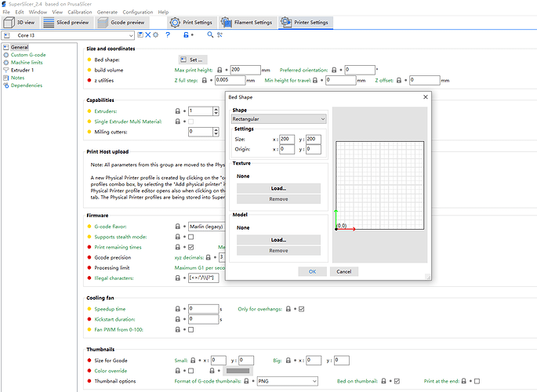Toggle Print remaining times checkbox
The height and width of the screenshot is (392, 537).
pos(190,247)
